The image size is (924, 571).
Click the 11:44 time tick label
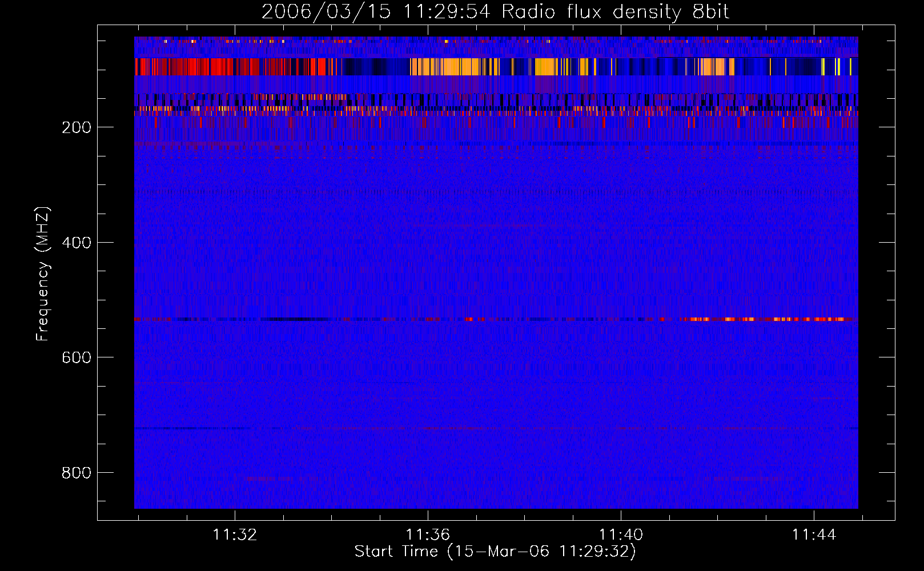coord(814,534)
